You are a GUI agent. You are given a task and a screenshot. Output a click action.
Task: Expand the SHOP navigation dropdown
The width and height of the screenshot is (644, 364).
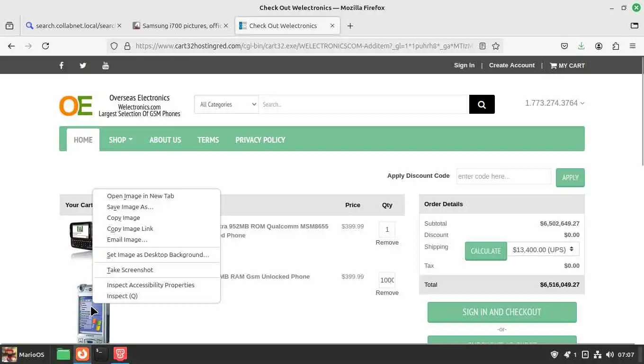coord(121,140)
